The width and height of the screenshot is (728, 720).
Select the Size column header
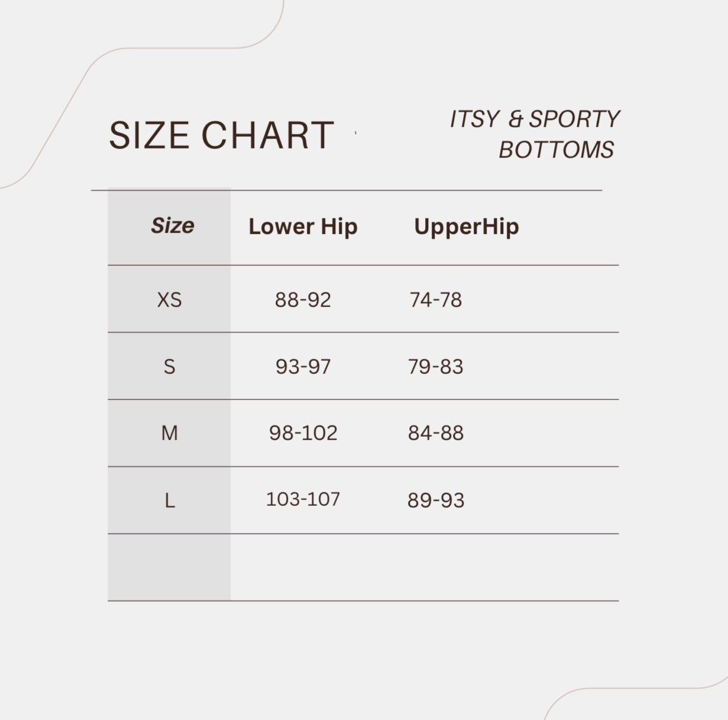click(172, 225)
